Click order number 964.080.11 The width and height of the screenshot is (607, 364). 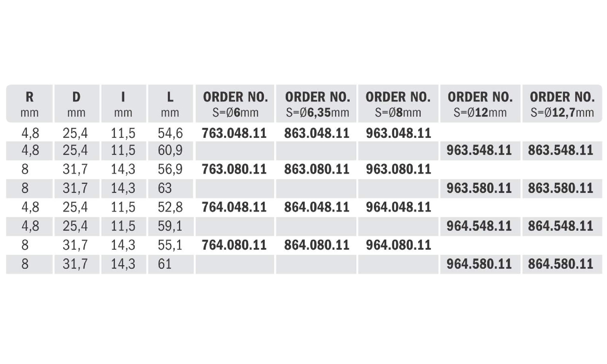(398, 245)
